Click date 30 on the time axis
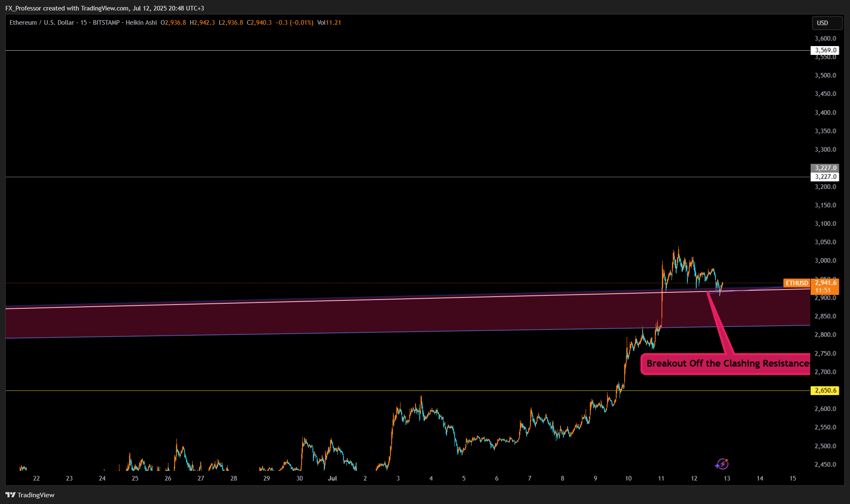Screen dimensions: 850x504 pos(300,478)
